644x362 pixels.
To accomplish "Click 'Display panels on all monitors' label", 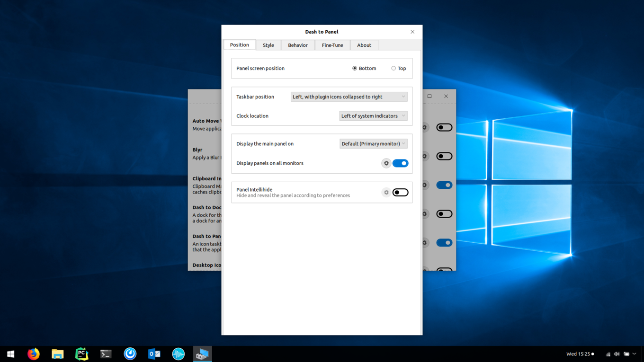I will (x=270, y=163).
